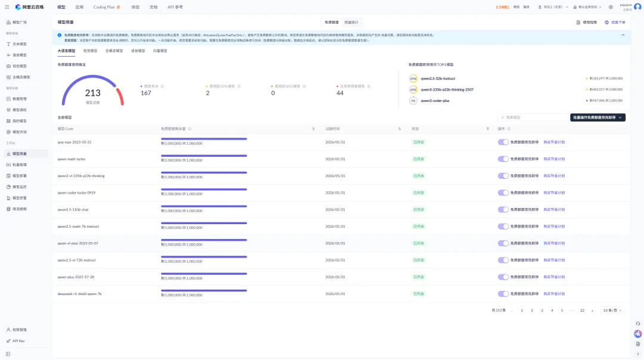Click the 优惠下单 link
The width and height of the screenshot is (644, 360).
point(615,22)
